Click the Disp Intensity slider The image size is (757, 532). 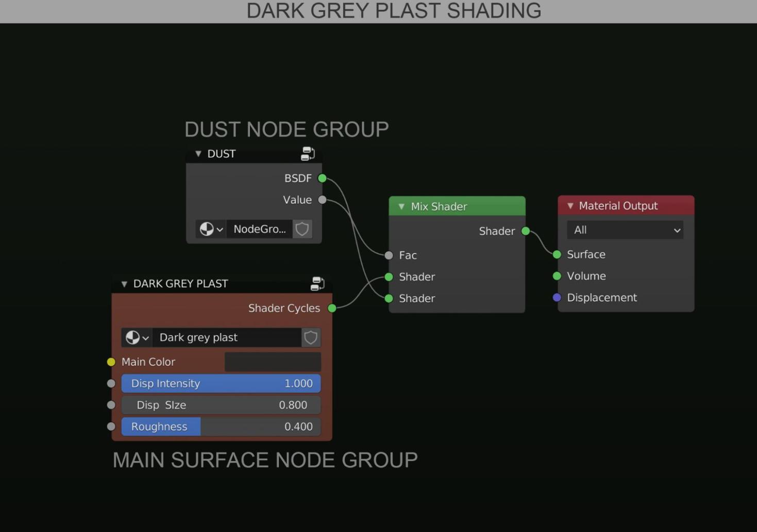pos(221,384)
